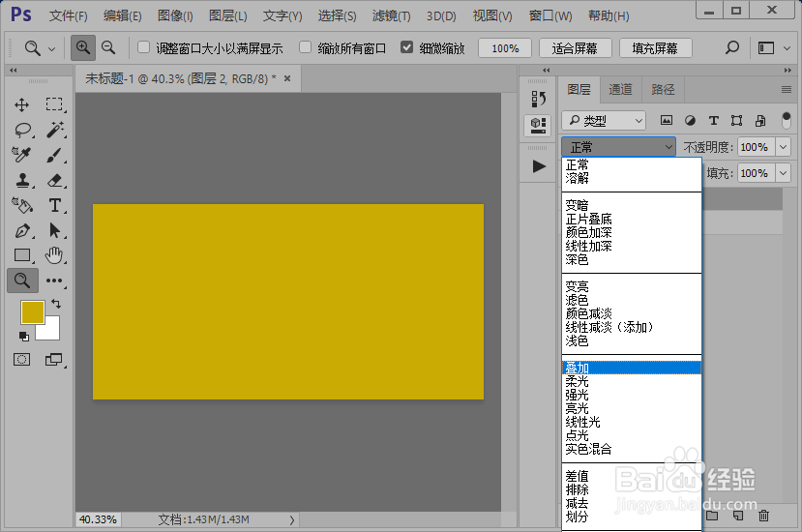Select the Rectangular Marquee tool
802x532 pixels.
pos(54,104)
